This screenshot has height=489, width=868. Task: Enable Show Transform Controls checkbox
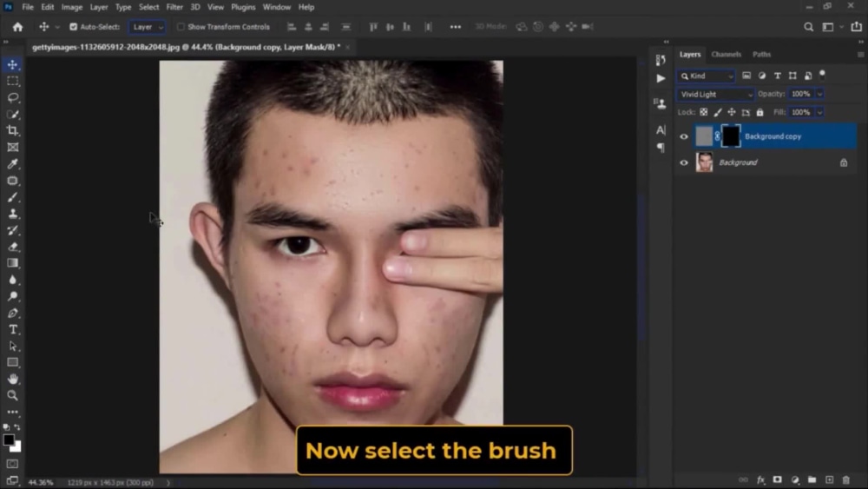(x=181, y=27)
